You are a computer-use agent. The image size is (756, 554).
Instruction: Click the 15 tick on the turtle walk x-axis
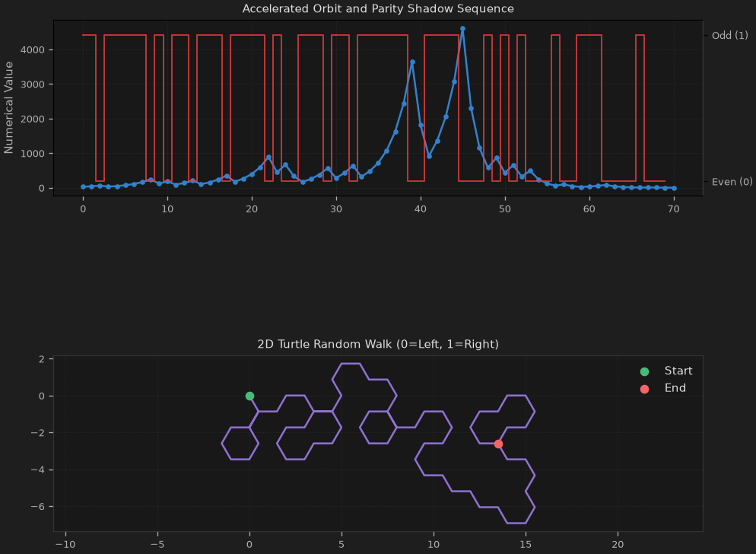[x=526, y=544]
